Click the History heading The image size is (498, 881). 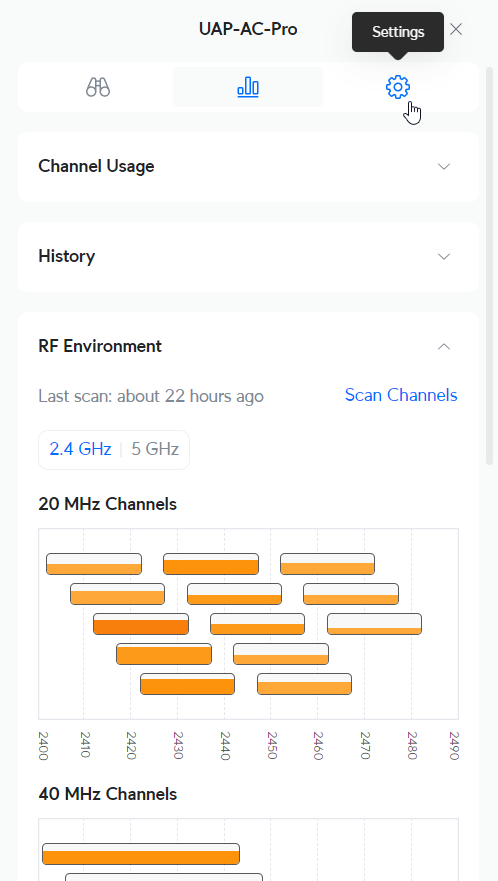(66, 256)
